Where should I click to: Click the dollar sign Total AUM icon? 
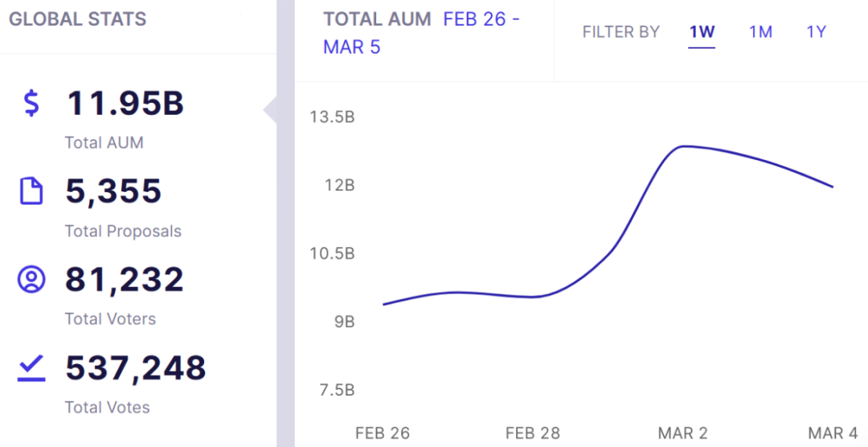click(31, 104)
